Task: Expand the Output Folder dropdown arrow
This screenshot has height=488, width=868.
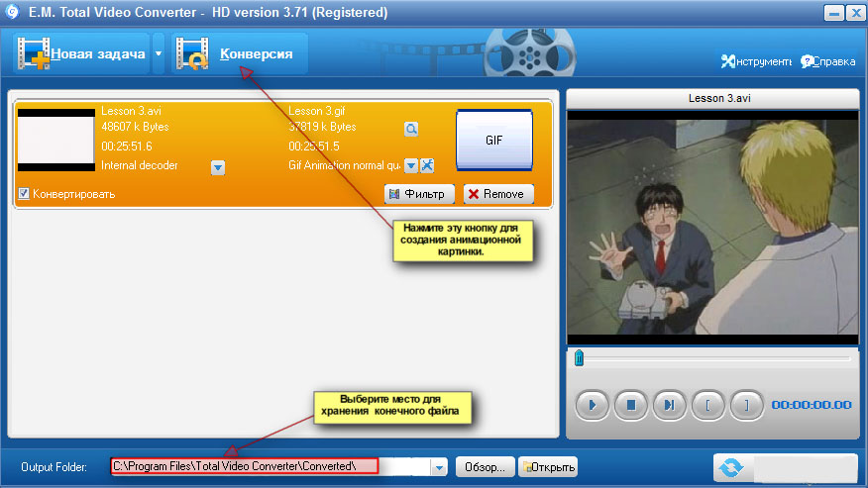Action: coord(439,467)
